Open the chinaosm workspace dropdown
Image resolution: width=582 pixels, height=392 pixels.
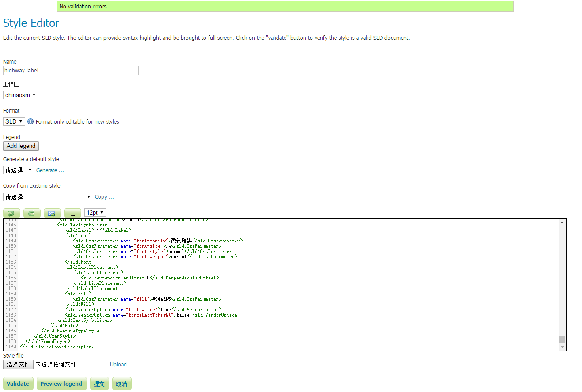pyautogui.click(x=21, y=95)
